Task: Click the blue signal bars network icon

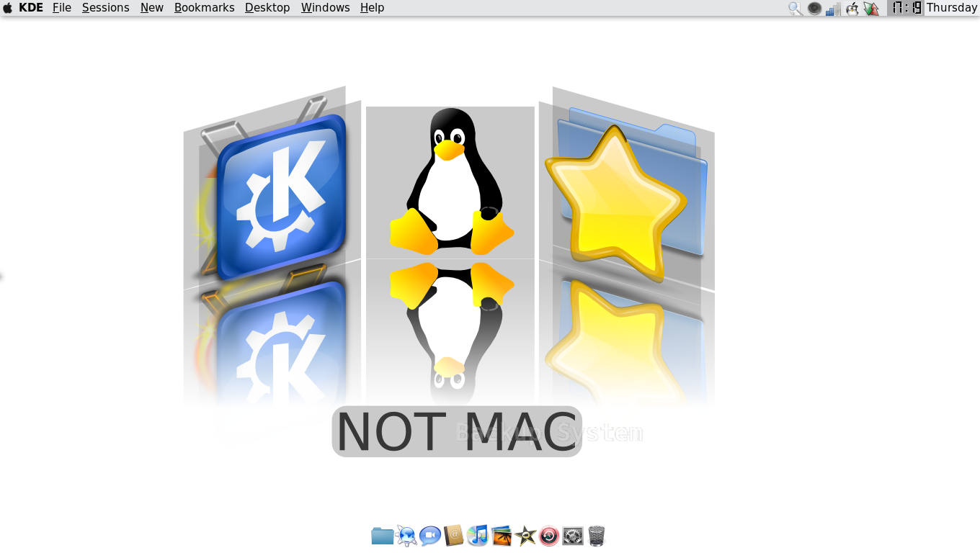Action: pyautogui.click(x=834, y=9)
